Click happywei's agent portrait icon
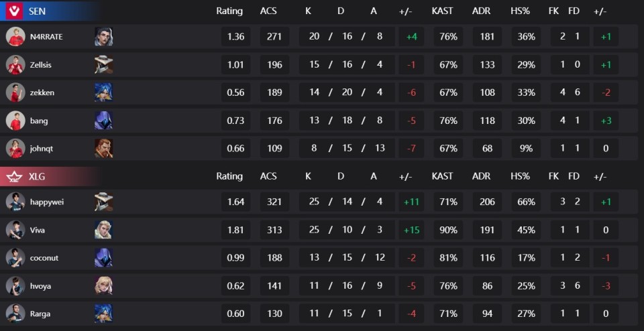This screenshot has width=644, height=331. [103, 202]
